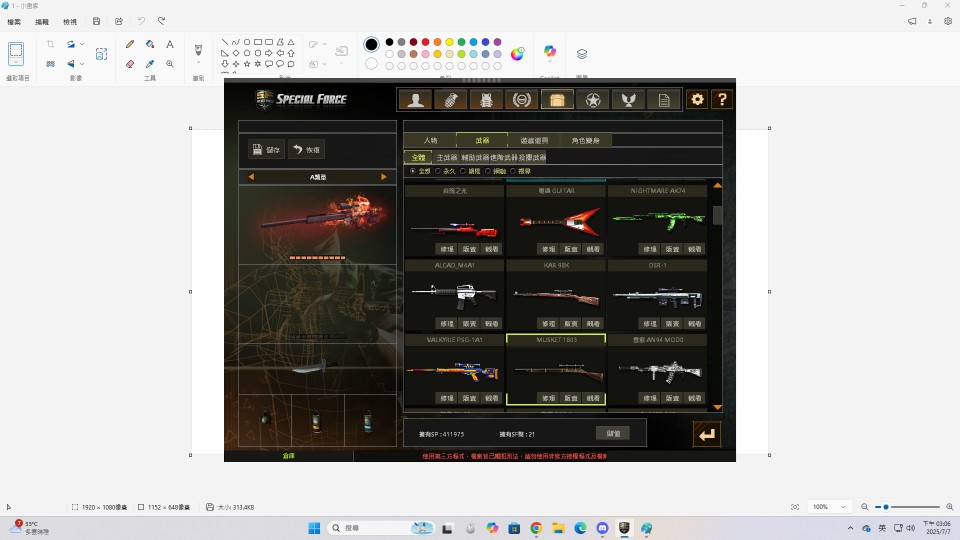Viewport: 960px width, 540px height.
Task: Zoom in with the plus magnifier
Action: tap(950, 507)
